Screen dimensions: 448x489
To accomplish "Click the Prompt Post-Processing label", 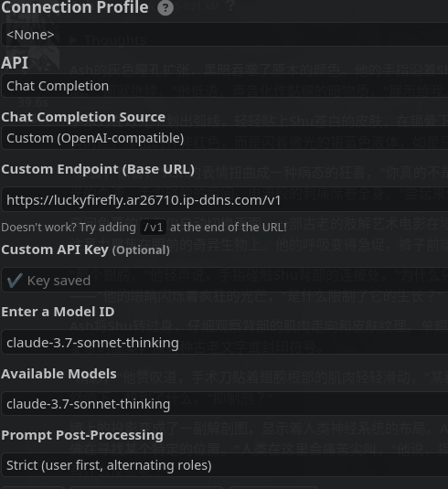I will click(x=82, y=435).
